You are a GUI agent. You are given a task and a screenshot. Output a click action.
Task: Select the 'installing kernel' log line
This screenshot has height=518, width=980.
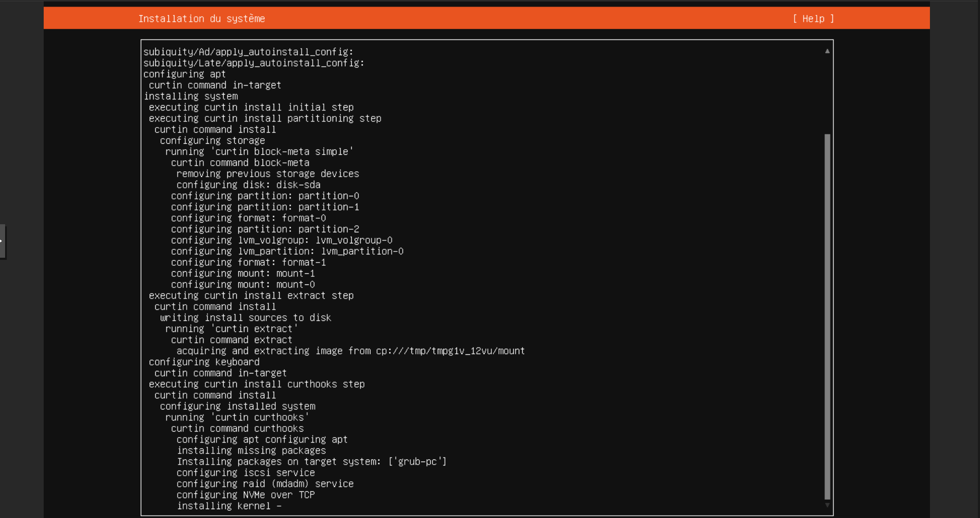(x=229, y=506)
